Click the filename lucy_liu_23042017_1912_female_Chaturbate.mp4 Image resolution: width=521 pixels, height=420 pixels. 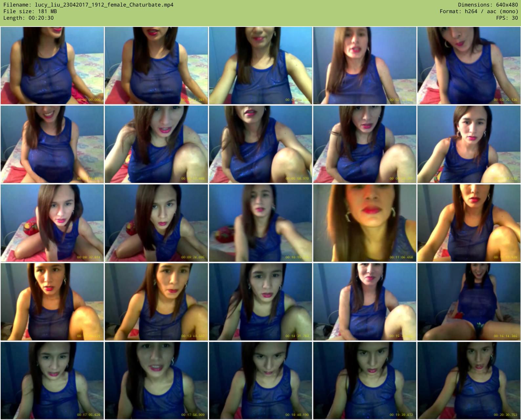[104, 5]
